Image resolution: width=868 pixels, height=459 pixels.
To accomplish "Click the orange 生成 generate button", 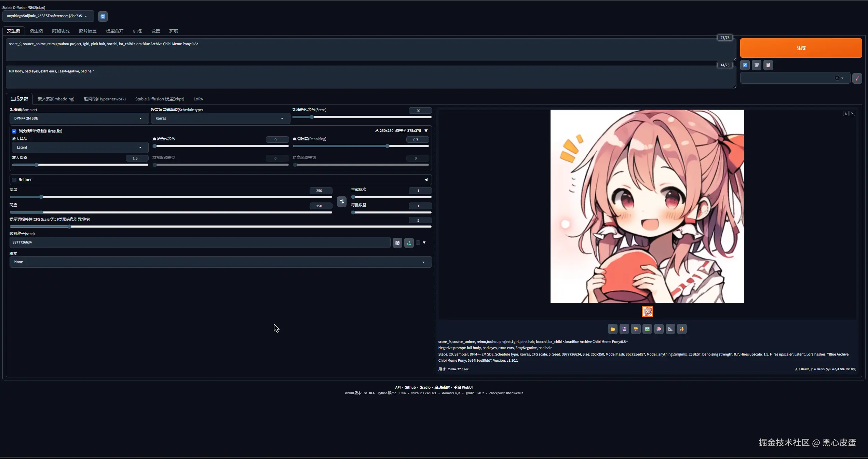I will pos(801,47).
